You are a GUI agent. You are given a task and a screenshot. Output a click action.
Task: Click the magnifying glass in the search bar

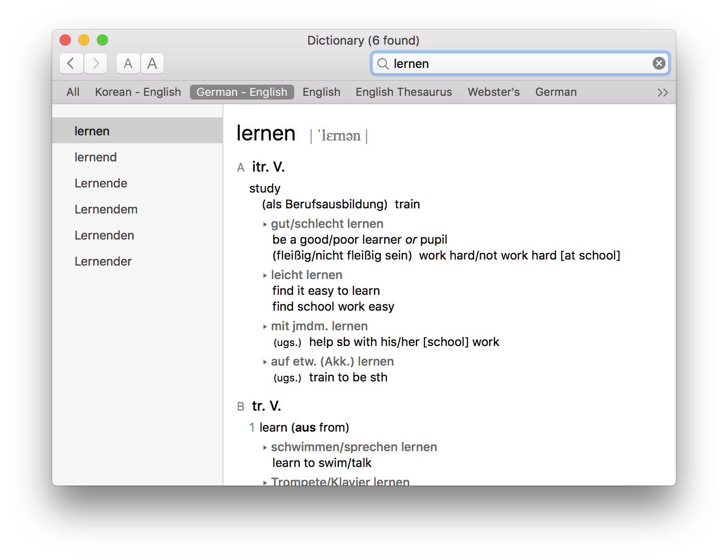click(383, 64)
